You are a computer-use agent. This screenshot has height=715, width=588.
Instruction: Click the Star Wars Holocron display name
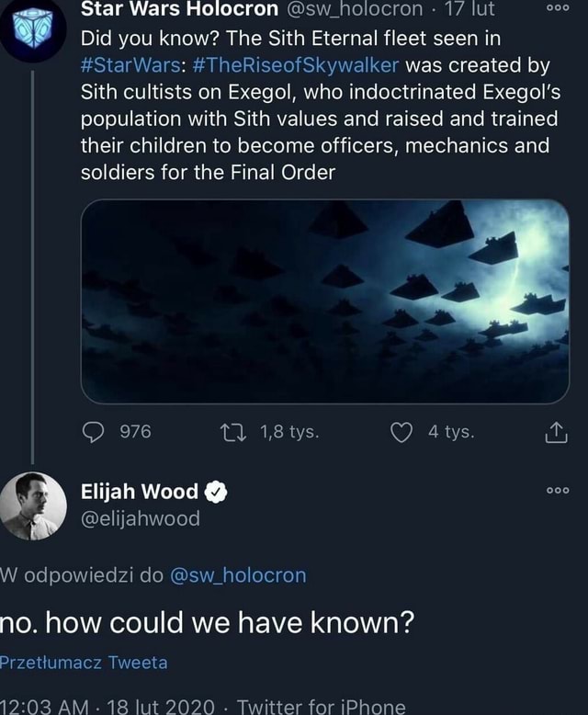(x=179, y=10)
